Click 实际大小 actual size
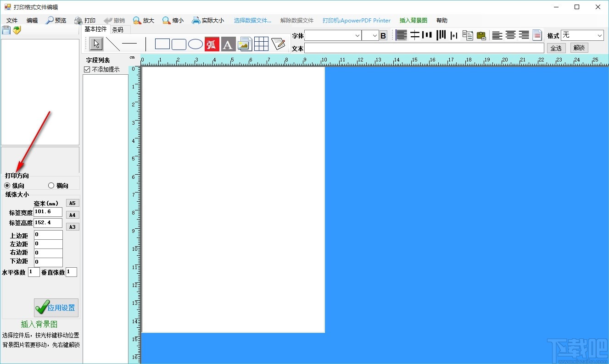This screenshot has height=364, width=609. point(208,21)
